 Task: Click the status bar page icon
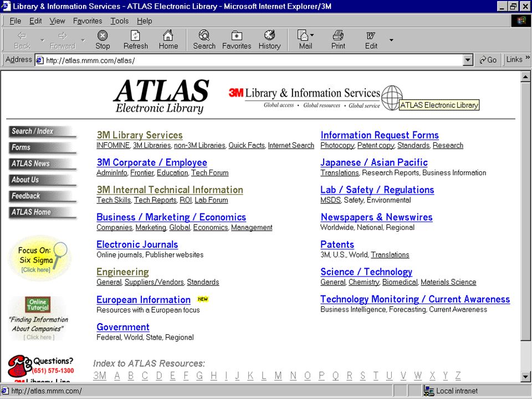pos(5,391)
